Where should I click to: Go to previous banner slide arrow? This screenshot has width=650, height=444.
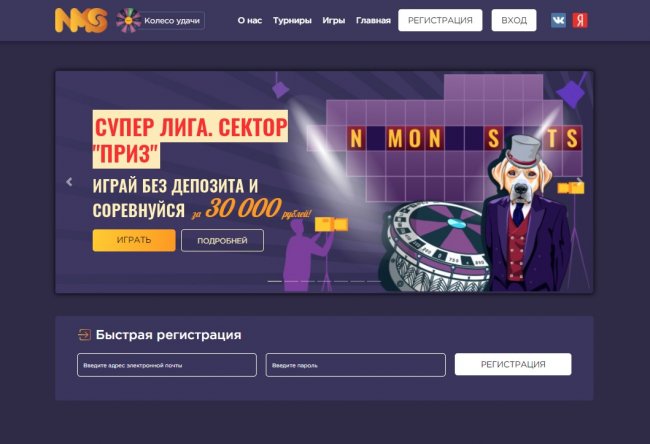pyautogui.click(x=69, y=182)
